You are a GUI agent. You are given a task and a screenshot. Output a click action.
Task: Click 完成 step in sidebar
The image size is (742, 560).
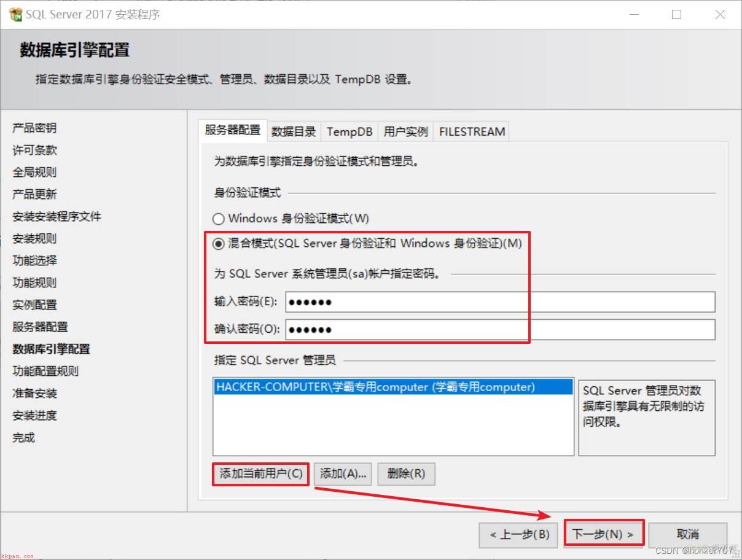coord(23,437)
